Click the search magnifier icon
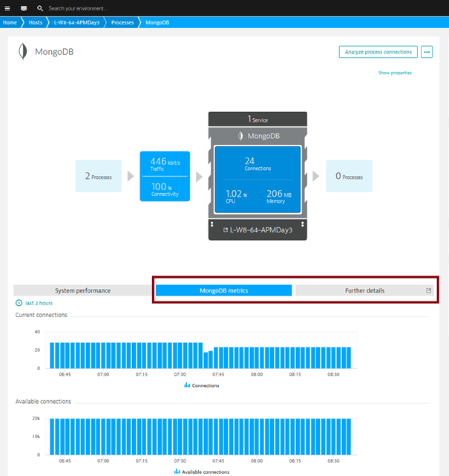The height and width of the screenshot is (476, 449). click(x=40, y=8)
